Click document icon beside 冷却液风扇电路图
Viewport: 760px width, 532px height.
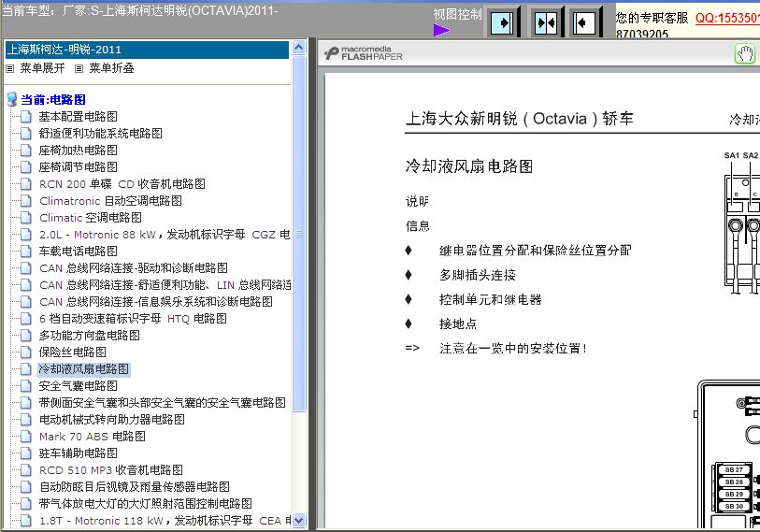26,369
